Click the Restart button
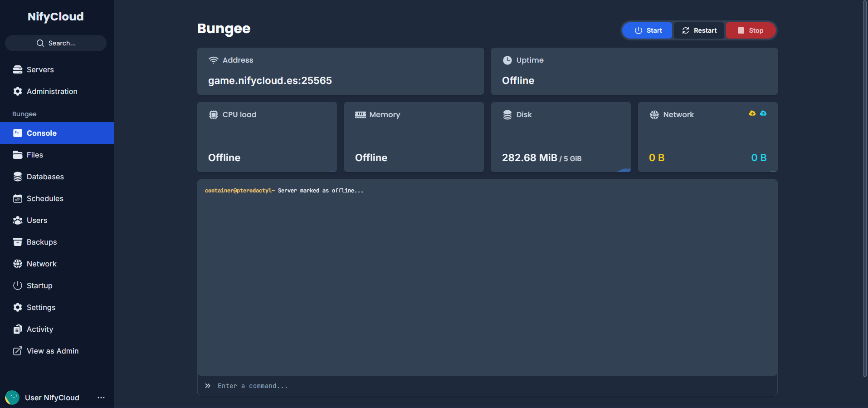The height and width of the screenshot is (408, 868). [x=699, y=30]
